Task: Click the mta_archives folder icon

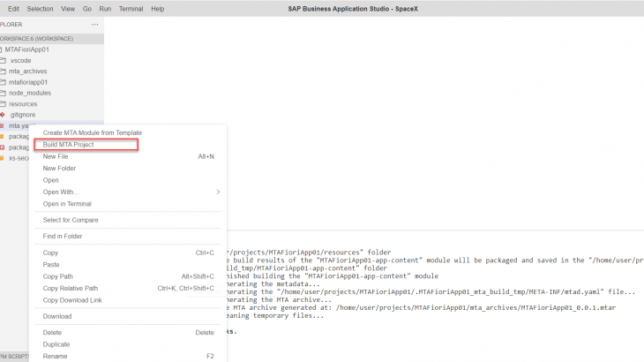Action: pos(3,72)
